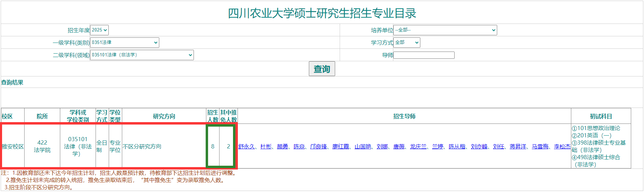Click the 雅安校区 table cell
Image resolution: width=644 pixels, height=192 pixels.
click(13, 146)
